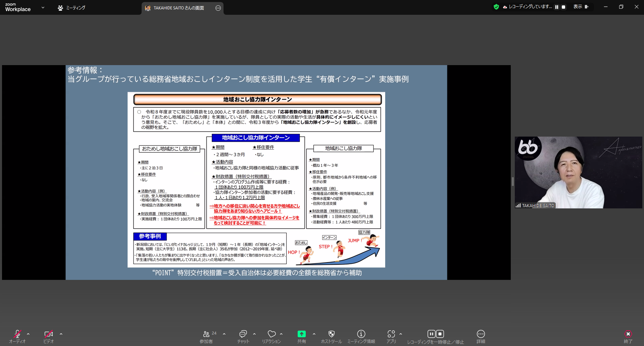Open options on TAKAHIDE SAITO screen tab
644x346 pixels.
[218, 8]
